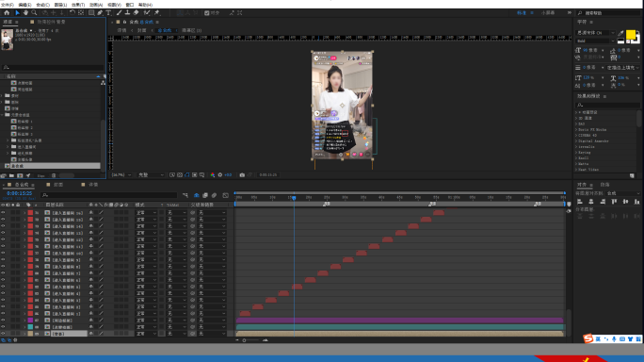The image size is (644, 362).
Task: Toggle visibility of the teal-labeled layer
Action: tap(3, 326)
